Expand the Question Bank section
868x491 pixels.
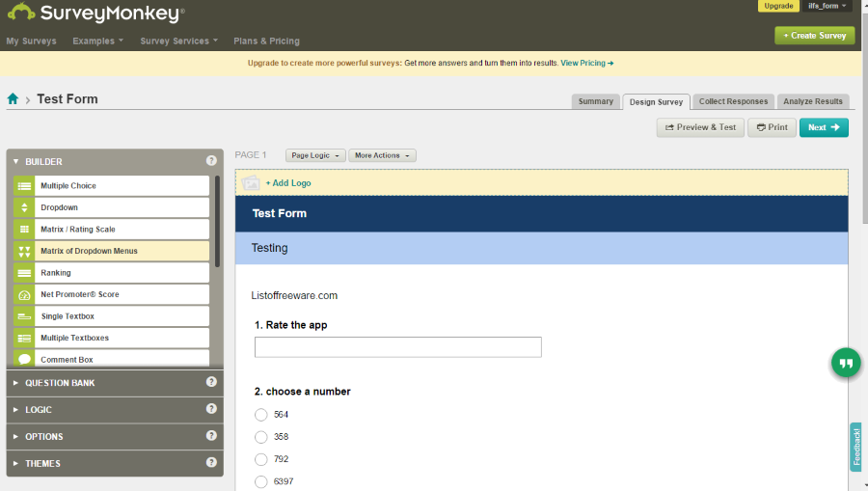click(x=15, y=383)
